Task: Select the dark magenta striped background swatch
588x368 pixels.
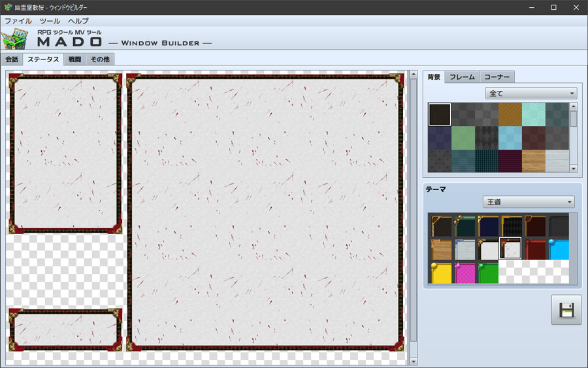Action: pos(510,161)
